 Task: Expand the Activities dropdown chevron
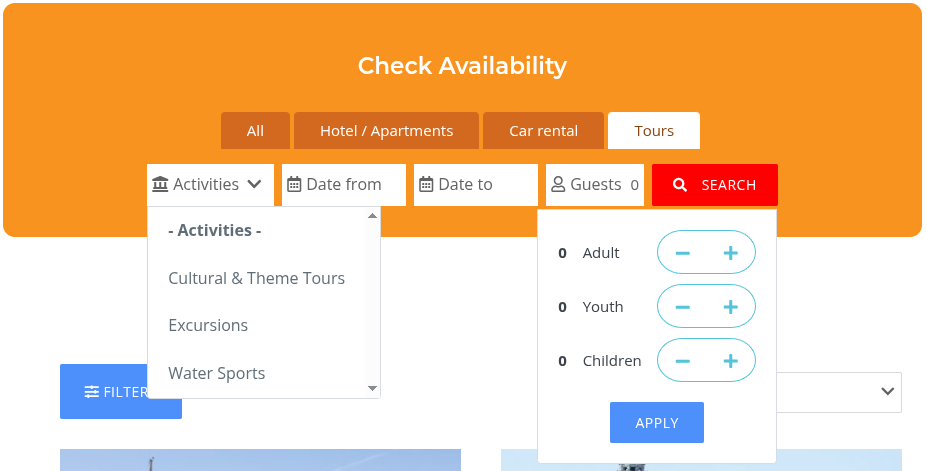point(254,185)
